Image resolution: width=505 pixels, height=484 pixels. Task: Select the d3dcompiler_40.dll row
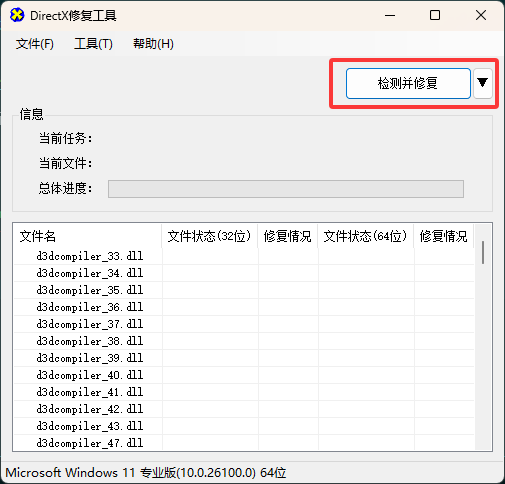tap(244, 375)
